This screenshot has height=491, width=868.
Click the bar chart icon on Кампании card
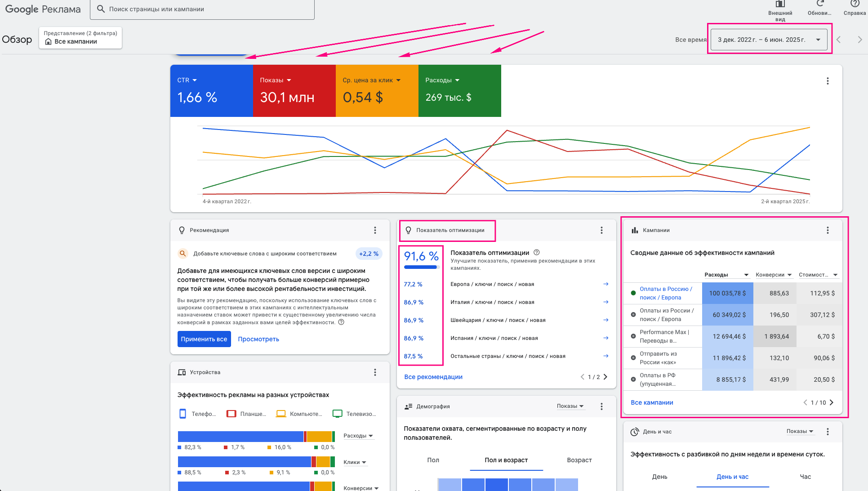click(635, 230)
